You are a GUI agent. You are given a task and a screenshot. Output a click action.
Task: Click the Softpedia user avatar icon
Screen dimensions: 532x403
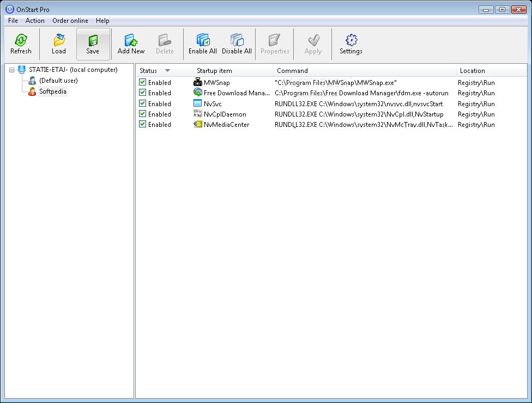click(32, 91)
